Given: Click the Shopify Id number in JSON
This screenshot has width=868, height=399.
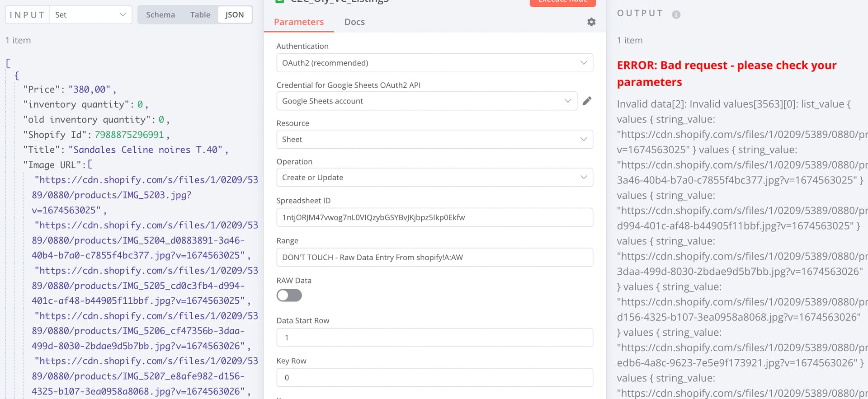Looking at the screenshot, I should 129,135.
